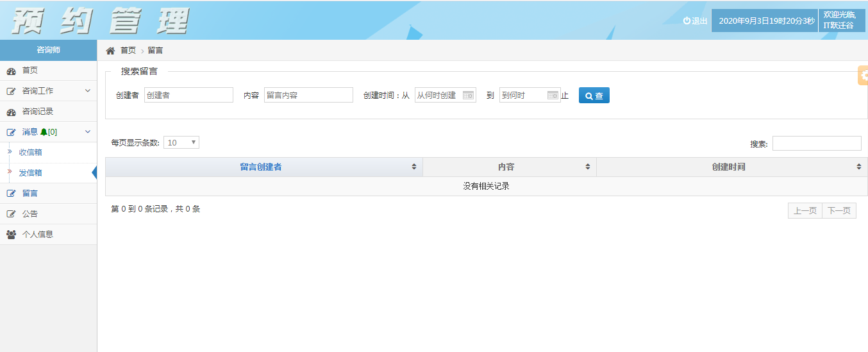868x352 pixels.
Task: Open the 每页显示条数 dropdown
Action: click(181, 142)
